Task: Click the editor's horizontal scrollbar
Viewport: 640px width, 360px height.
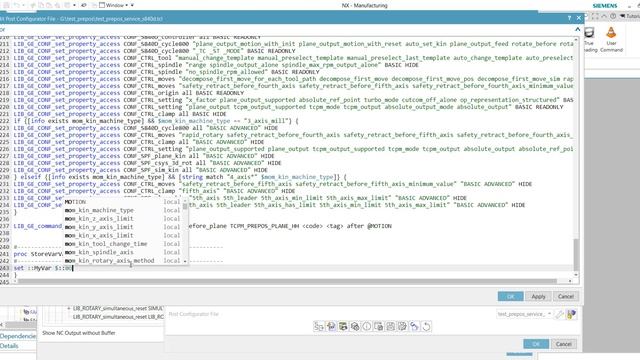Action: click(x=287, y=281)
